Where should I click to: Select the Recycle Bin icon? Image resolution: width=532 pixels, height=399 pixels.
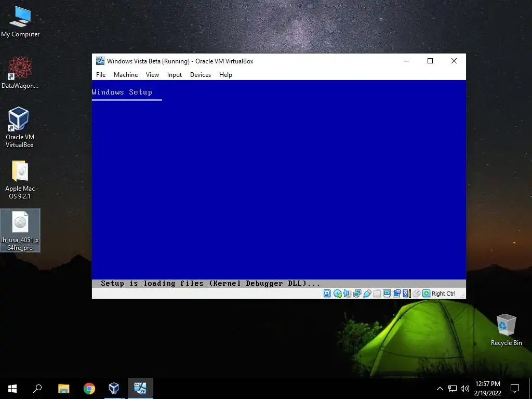[x=506, y=330]
